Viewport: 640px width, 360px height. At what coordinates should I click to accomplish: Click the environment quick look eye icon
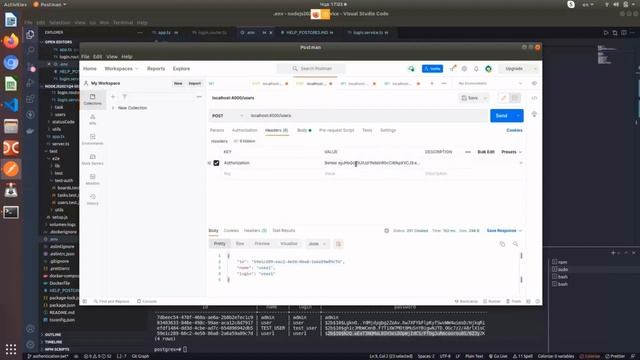coord(534,83)
